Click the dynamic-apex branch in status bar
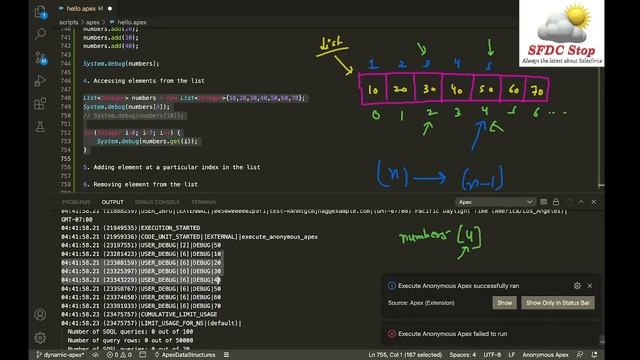Viewport: 640px width, 360px height. tap(60, 355)
